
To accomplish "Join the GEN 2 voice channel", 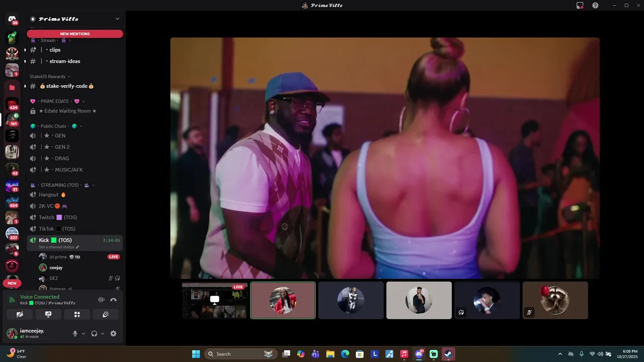I will (75, 147).
